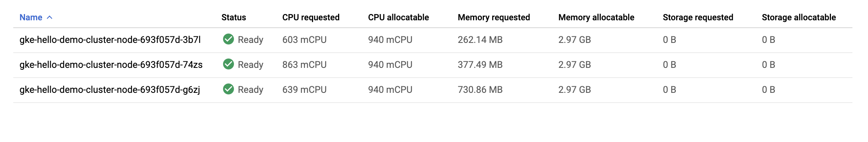Open node gke-hello-demo-cluster-node-693f057d-g6zj
Image resolution: width=868 pixels, height=142 pixels.
click(x=110, y=90)
